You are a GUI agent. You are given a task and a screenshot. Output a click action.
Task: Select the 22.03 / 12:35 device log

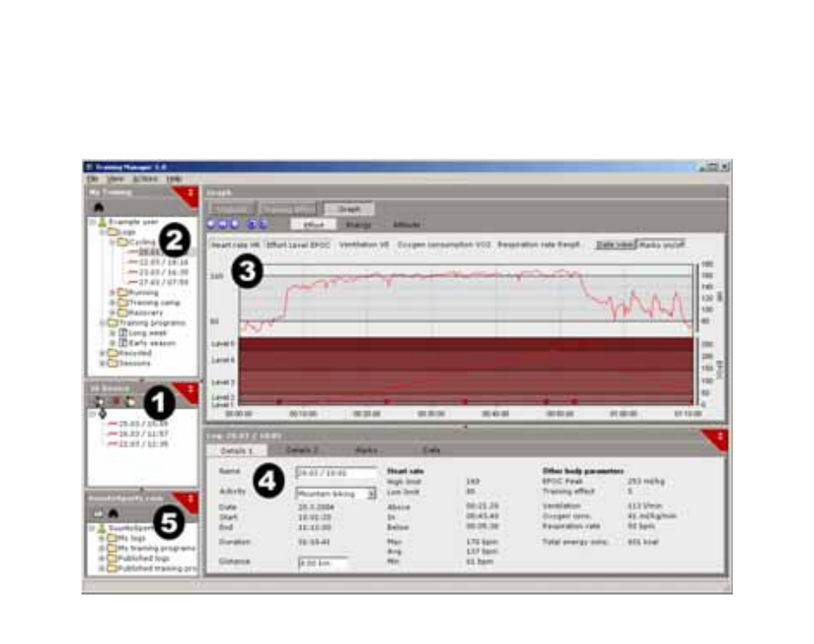pos(137,444)
